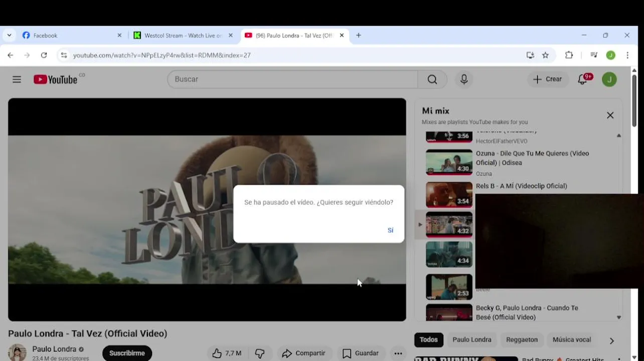The width and height of the screenshot is (644, 361).
Task: Show more filter chips with right chevron
Action: click(611, 341)
